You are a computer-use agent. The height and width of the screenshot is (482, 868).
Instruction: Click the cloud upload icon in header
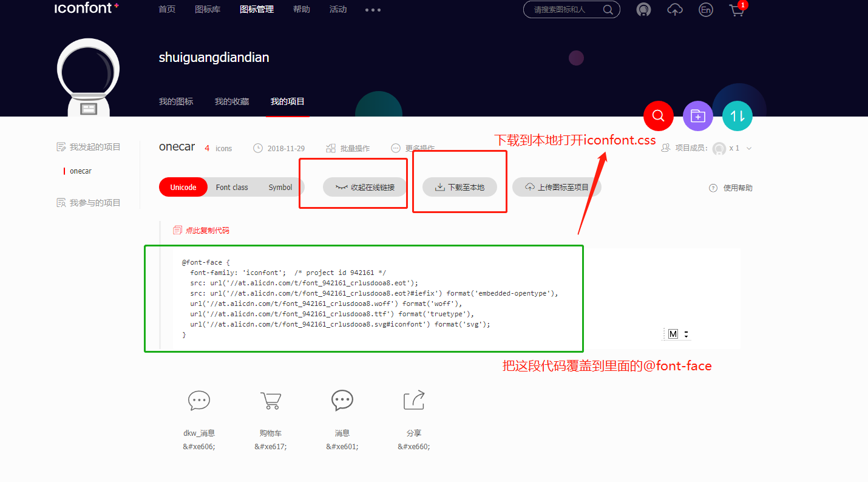click(675, 10)
